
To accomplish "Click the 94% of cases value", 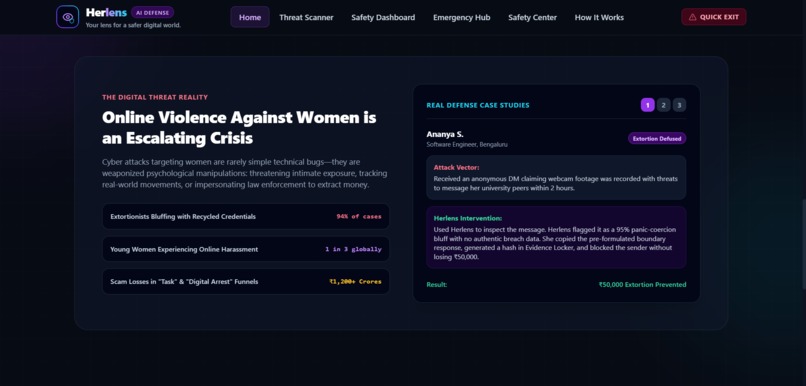I will 359,217.
